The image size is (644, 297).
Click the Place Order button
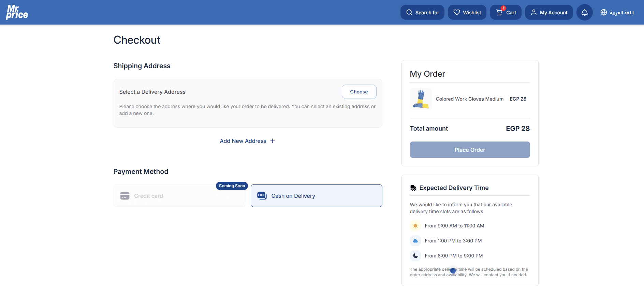(x=470, y=150)
